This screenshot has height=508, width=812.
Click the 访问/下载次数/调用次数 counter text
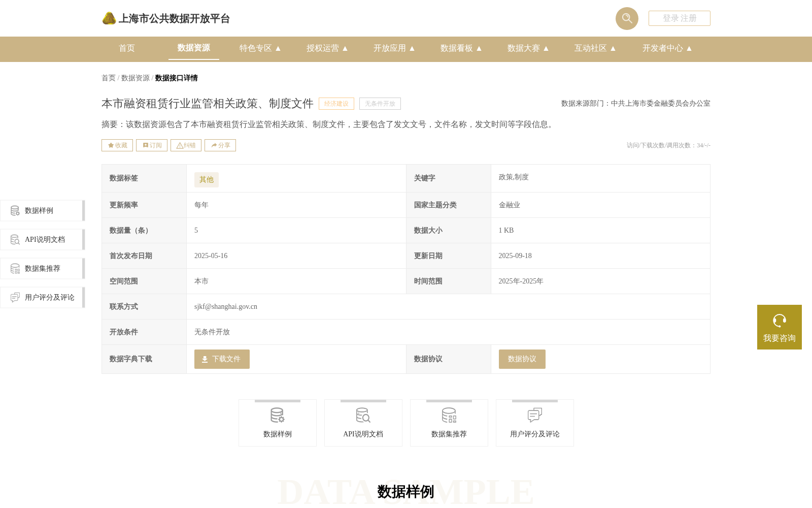point(668,145)
